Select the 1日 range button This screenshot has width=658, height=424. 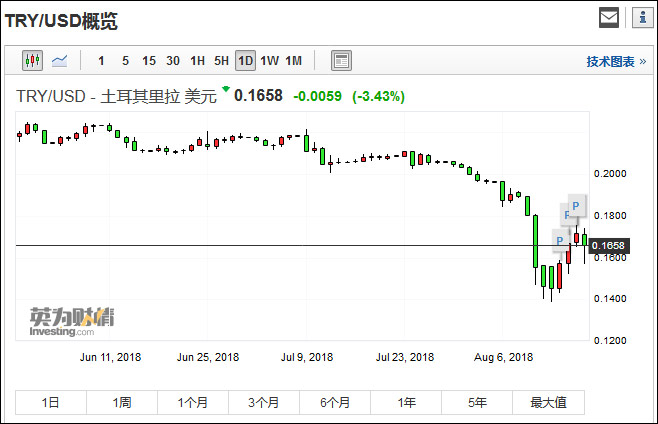click(x=51, y=403)
